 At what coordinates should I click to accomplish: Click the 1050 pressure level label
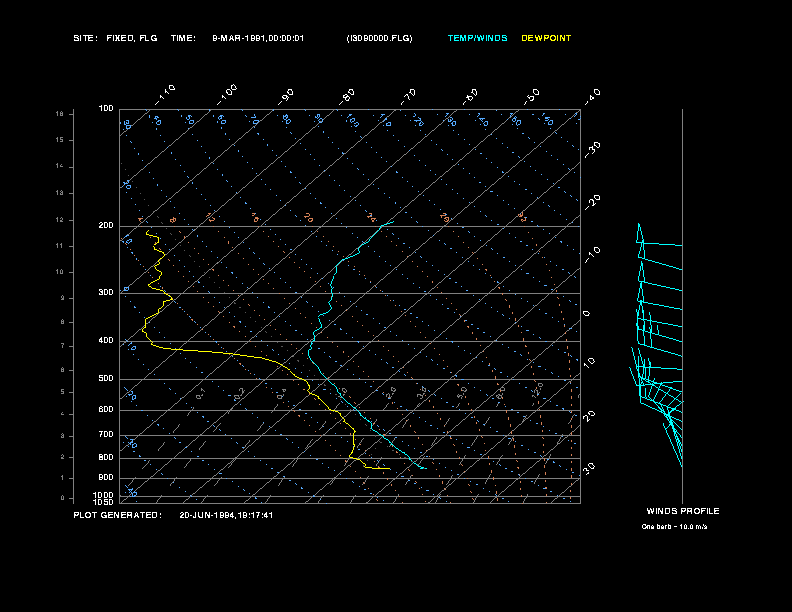(104, 502)
